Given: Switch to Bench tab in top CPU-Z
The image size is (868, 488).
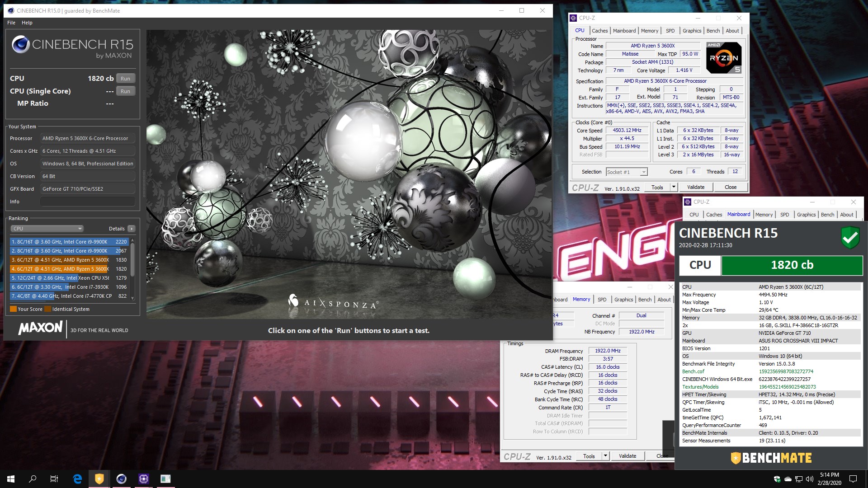Looking at the screenshot, I should (x=713, y=31).
